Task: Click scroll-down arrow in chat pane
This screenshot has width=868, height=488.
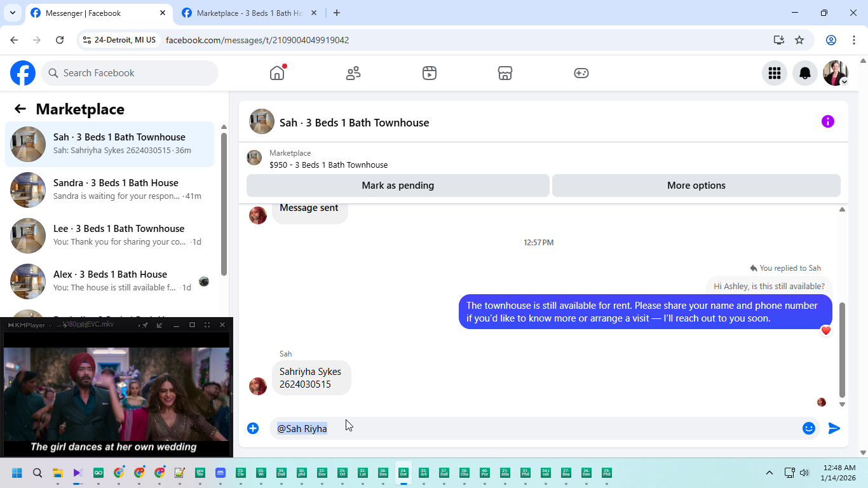Action: pos(842,404)
